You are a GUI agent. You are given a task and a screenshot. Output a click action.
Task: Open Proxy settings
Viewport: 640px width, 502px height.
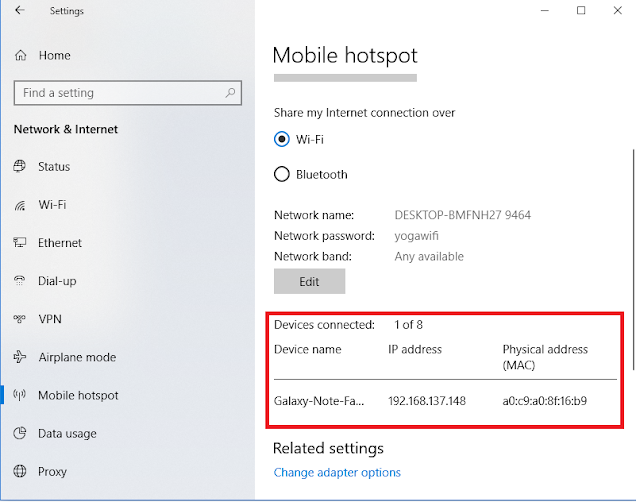click(x=52, y=472)
